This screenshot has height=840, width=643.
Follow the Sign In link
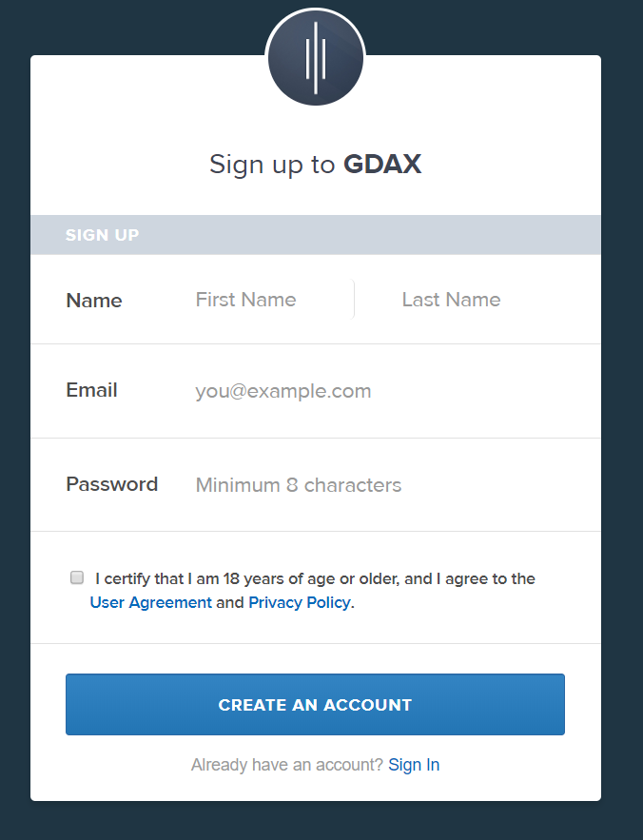[x=414, y=765]
